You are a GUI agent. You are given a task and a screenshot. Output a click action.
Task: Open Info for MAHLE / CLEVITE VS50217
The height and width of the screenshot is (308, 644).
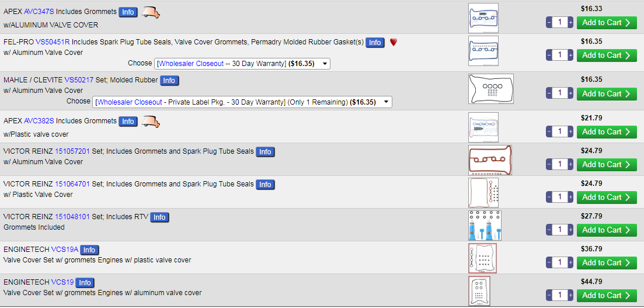click(x=169, y=81)
